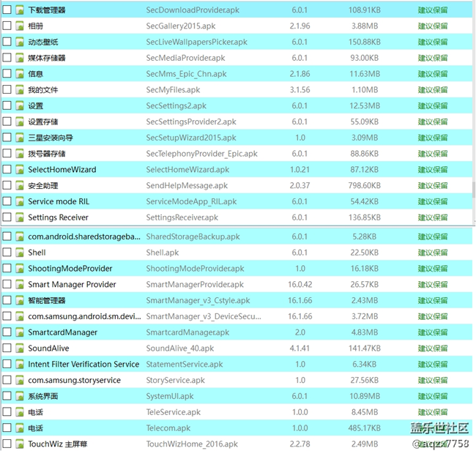
Task: Click the Intent Filter Verification Service row
Action: pyautogui.click(x=83, y=365)
